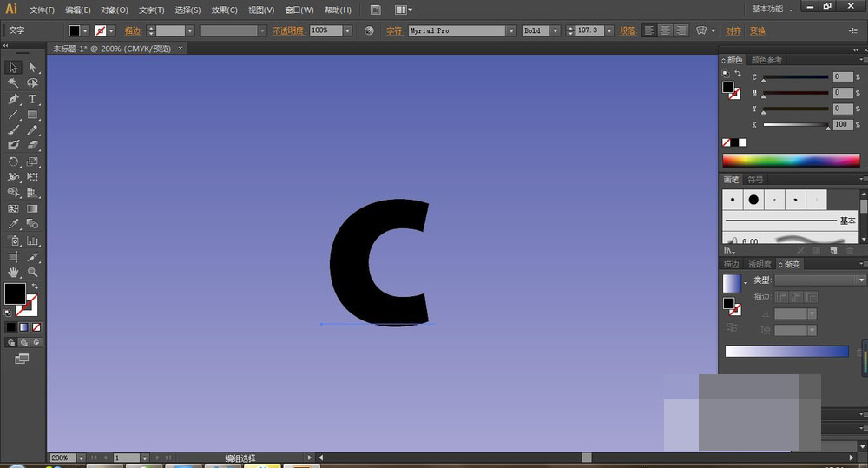Open the 段落 paragraph panel link
The image size is (868, 468).
(x=628, y=31)
